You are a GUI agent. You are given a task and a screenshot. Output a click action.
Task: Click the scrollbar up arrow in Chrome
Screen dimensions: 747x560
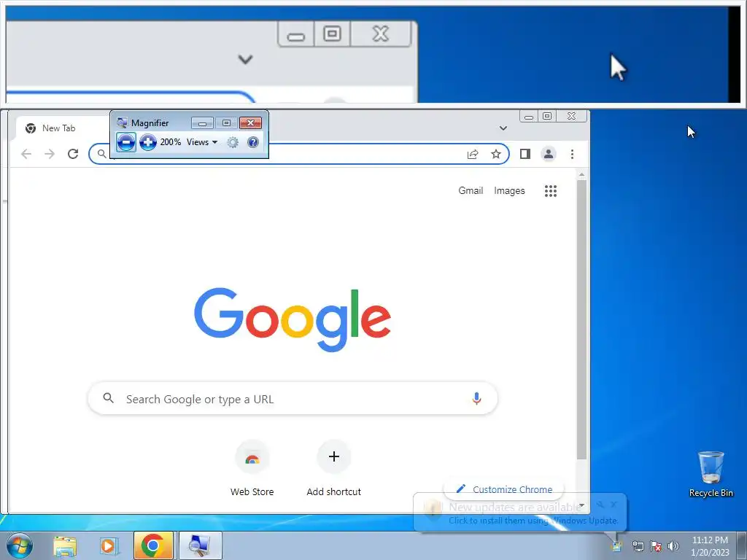pyautogui.click(x=581, y=175)
